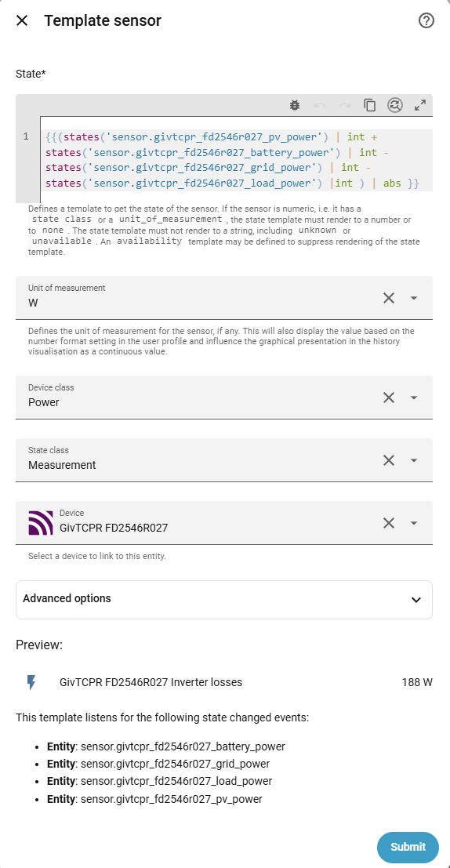This screenshot has width=450, height=868.
Task: Clear the Device class Power selection
Action: pos(389,398)
